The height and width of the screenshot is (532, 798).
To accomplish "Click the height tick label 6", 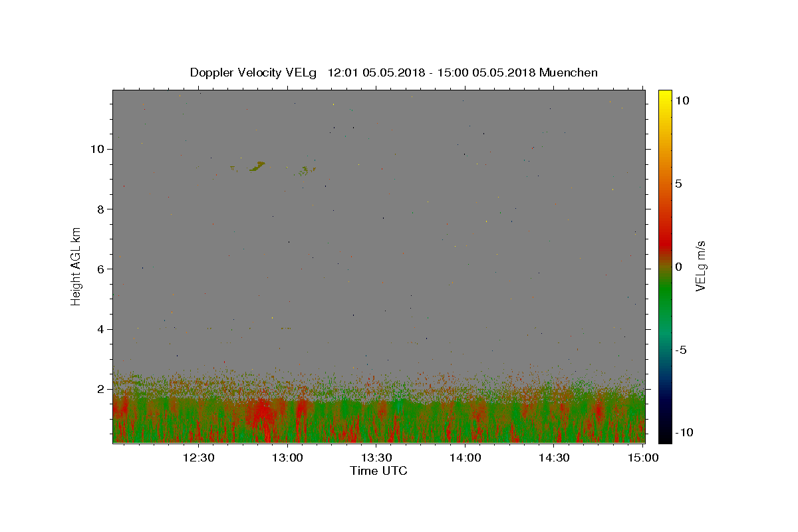I will pos(100,269).
